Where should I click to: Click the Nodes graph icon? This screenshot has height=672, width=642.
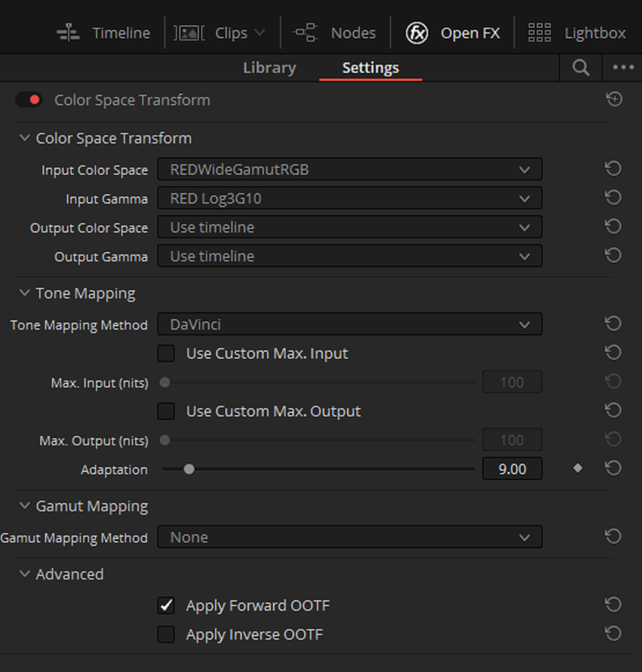(x=305, y=33)
